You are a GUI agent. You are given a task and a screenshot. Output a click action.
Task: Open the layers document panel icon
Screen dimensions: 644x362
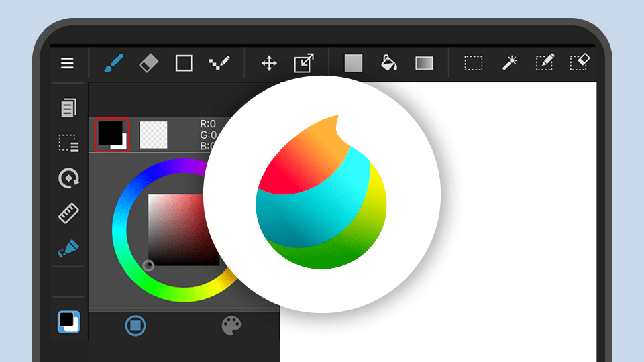pyautogui.click(x=68, y=107)
